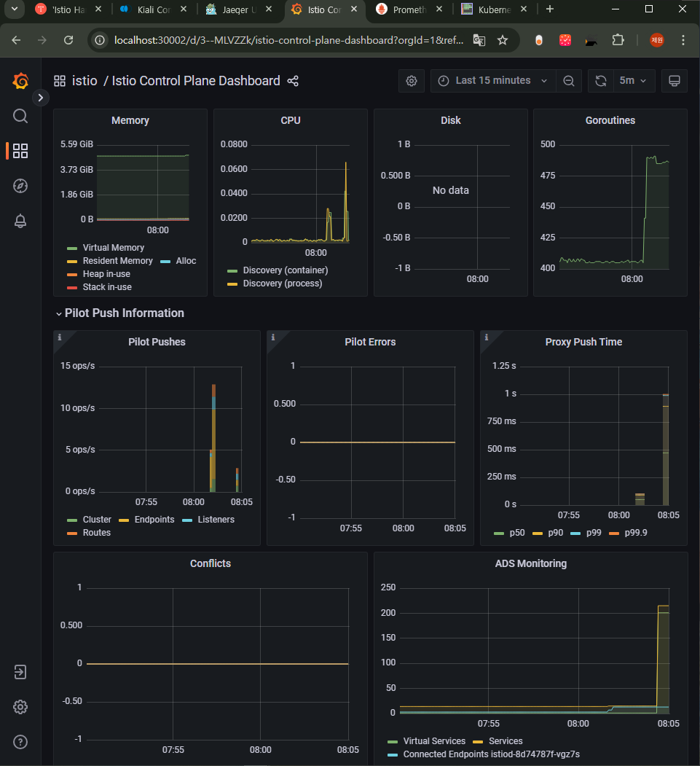Screen dimensions: 700x766
Task: Click the Goroutines panel title
Action: [610, 121]
